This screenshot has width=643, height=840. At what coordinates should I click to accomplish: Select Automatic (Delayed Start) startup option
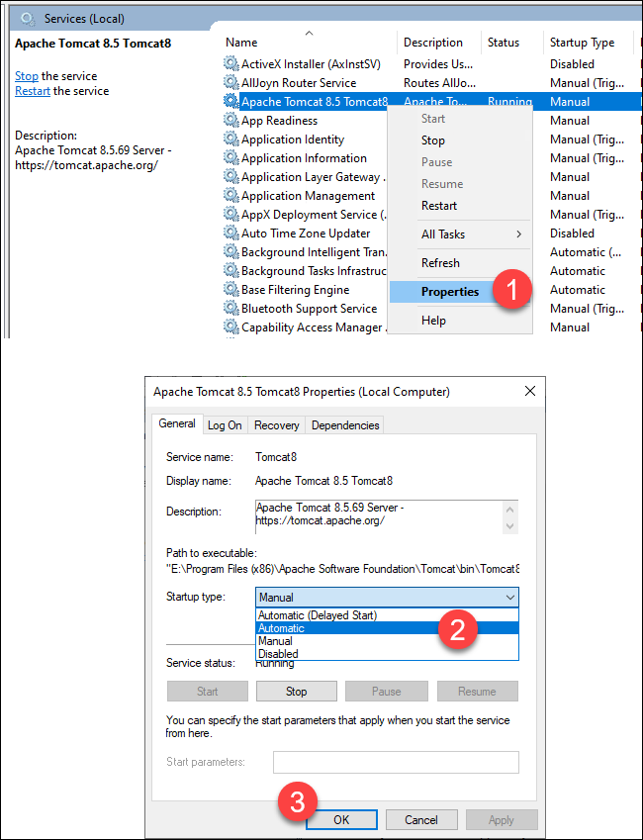click(387, 615)
